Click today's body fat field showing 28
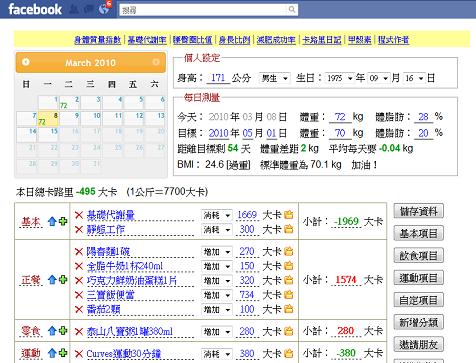476x363 pixels. [423, 117]
